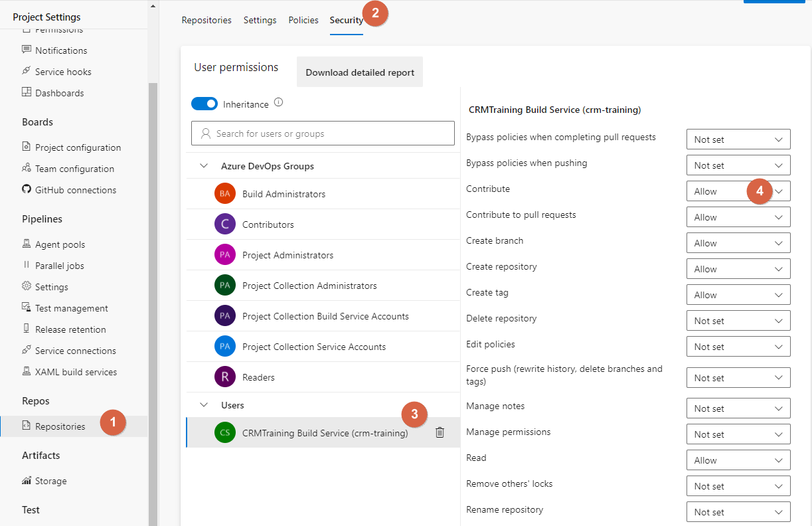Viewport: 812px width, 526px height.
Task: Click the Build Administrators BA avatar
Action: (x=225, y=194)
